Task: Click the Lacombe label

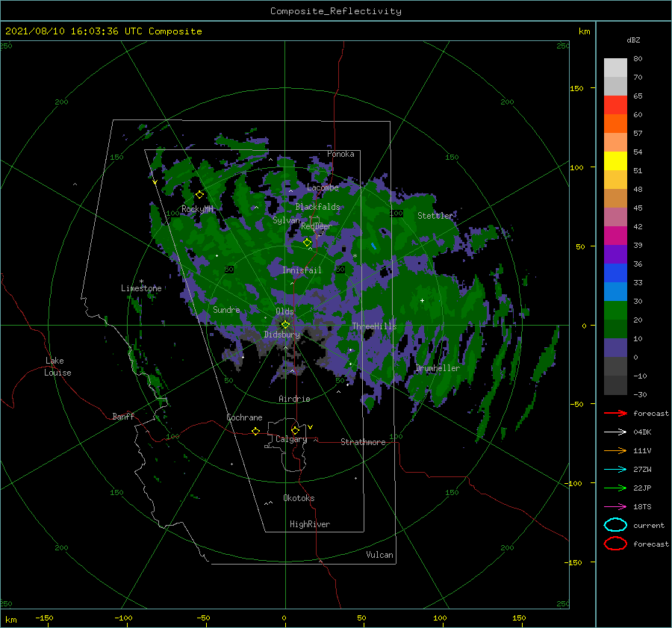Action: coord(323,187)
